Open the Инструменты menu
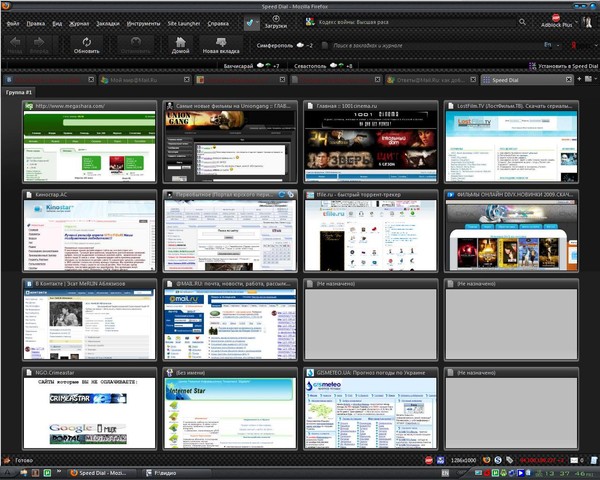 coord(143,21)
